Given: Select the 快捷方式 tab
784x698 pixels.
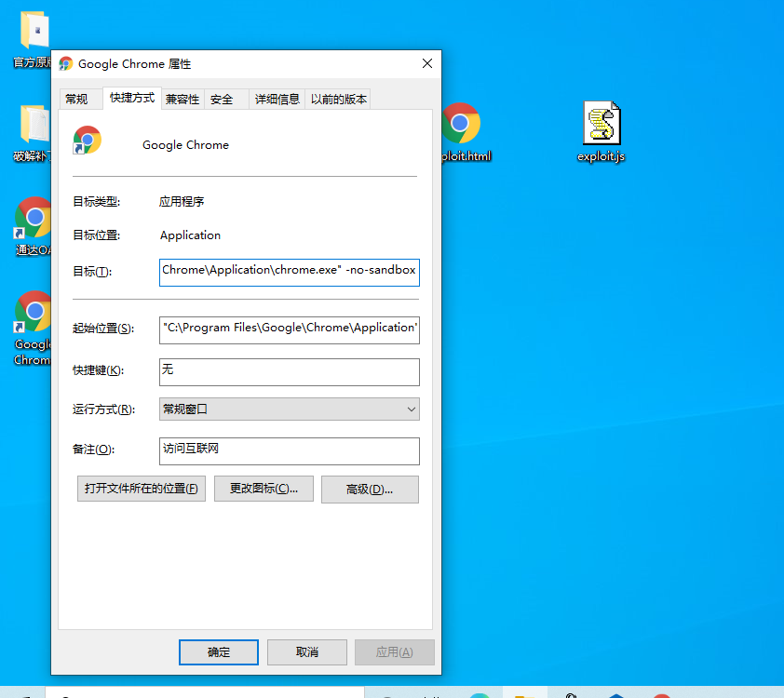Looking at the screenshot, I should 132,98.
